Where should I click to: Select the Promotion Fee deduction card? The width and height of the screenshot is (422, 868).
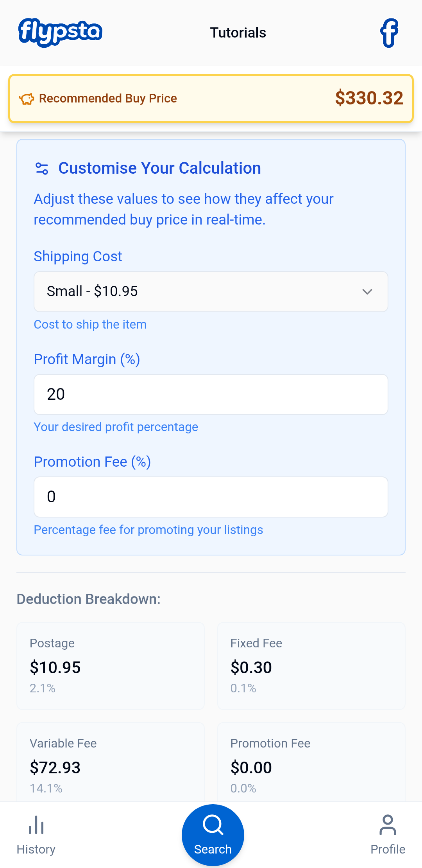click(x=311, y=762)
